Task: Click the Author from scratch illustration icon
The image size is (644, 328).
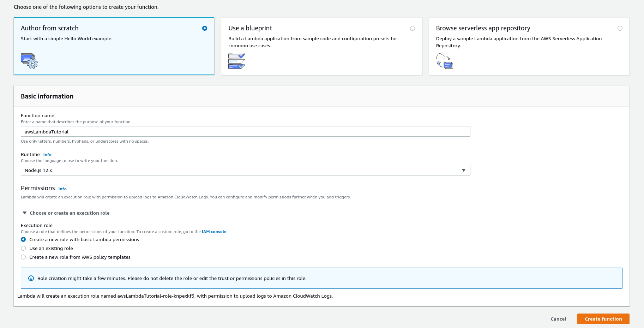Action: pyautogui.click(x=29, y=61)
